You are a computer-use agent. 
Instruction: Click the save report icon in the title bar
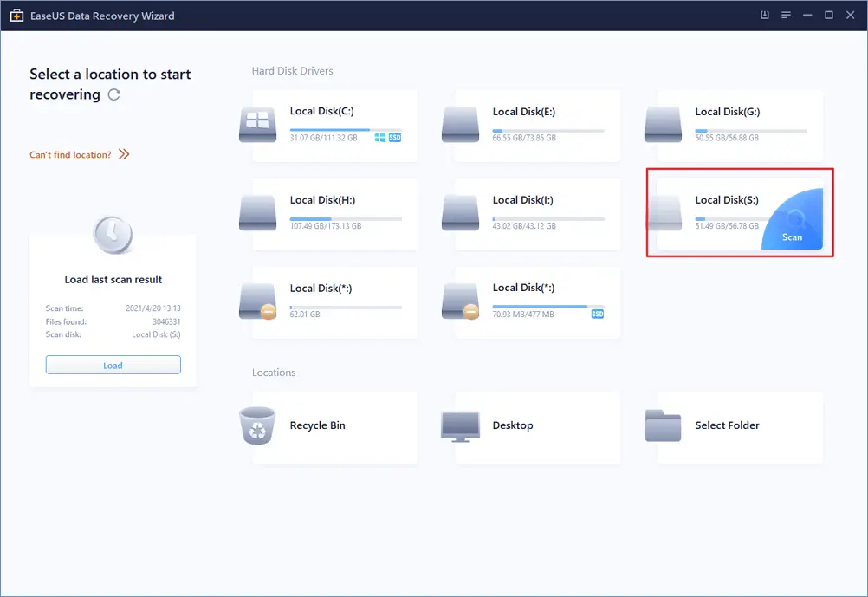(764, 15)
